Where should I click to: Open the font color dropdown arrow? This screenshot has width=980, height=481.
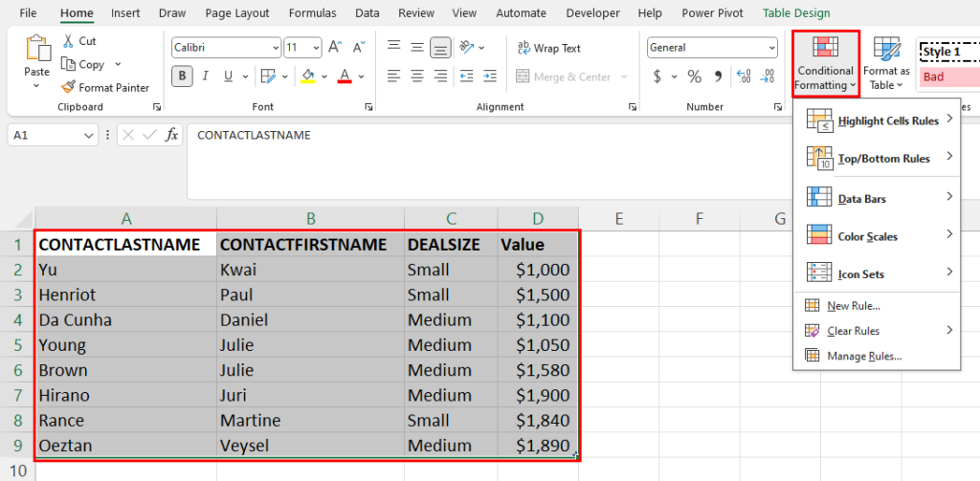(x=361, y=77)
